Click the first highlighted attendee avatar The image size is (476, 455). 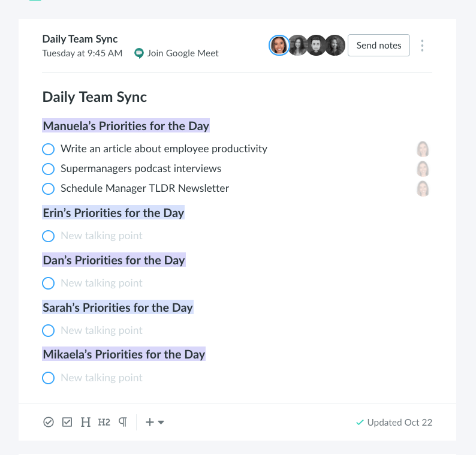pyautogui.click(x=279, y=45)
